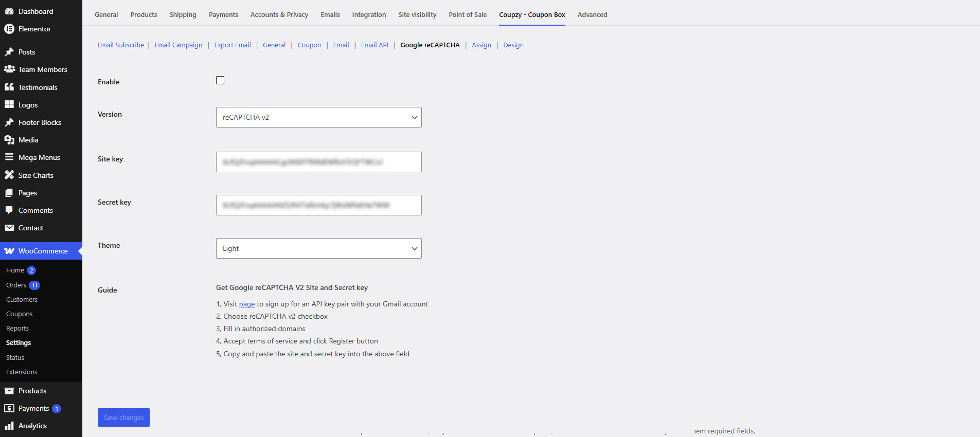Tick the Enable reCAPTCHA checkbox

[x=220, y=80]
